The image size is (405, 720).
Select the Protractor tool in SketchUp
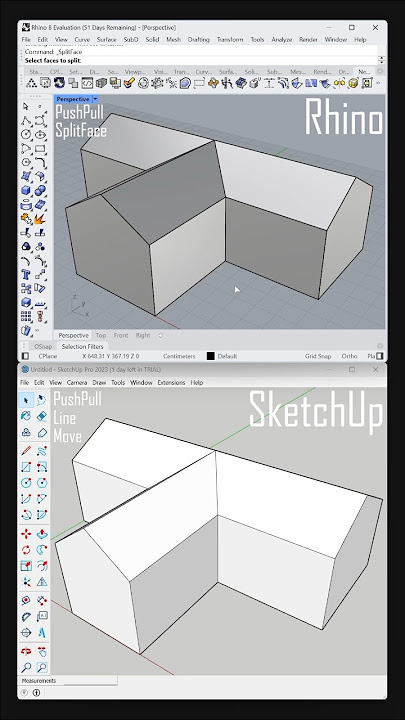tap(26, 633)
